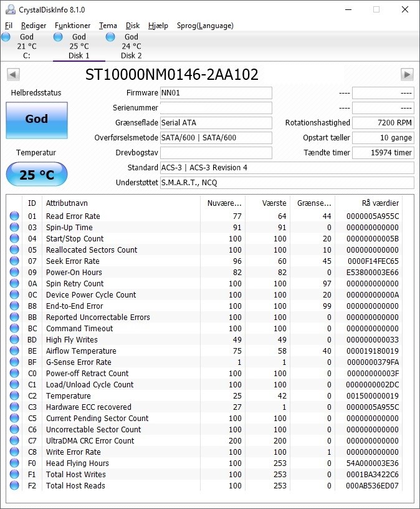The width and height of the screenshot is (420, 509).
Task: Click raw value E53800003E66
Action: tap(372, 273)
